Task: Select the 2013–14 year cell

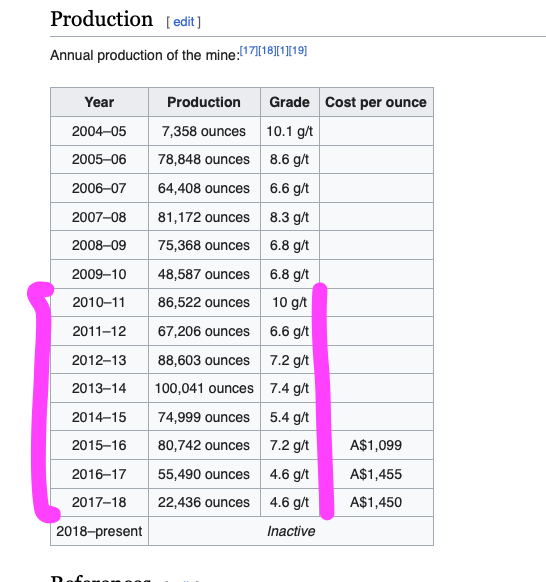Action: tap(99, 388)
